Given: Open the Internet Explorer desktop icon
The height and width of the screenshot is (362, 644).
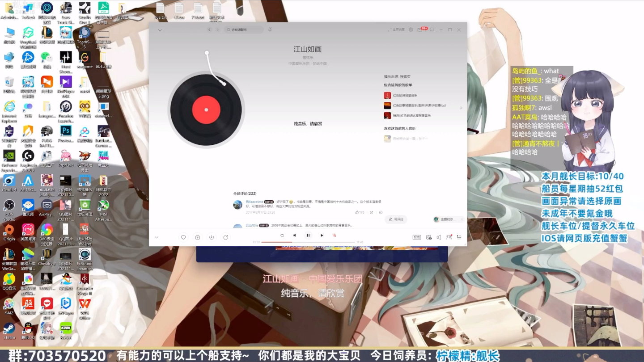Looking at the screenshot, I should (9, 112).
